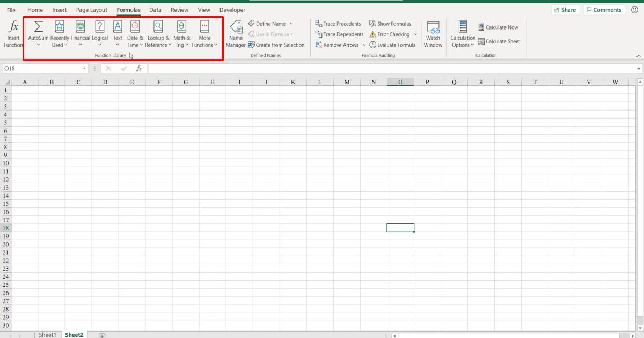Screen dimensions: 644x338
Task: Toggle Trace Precedents arrows
Action: 338,24
